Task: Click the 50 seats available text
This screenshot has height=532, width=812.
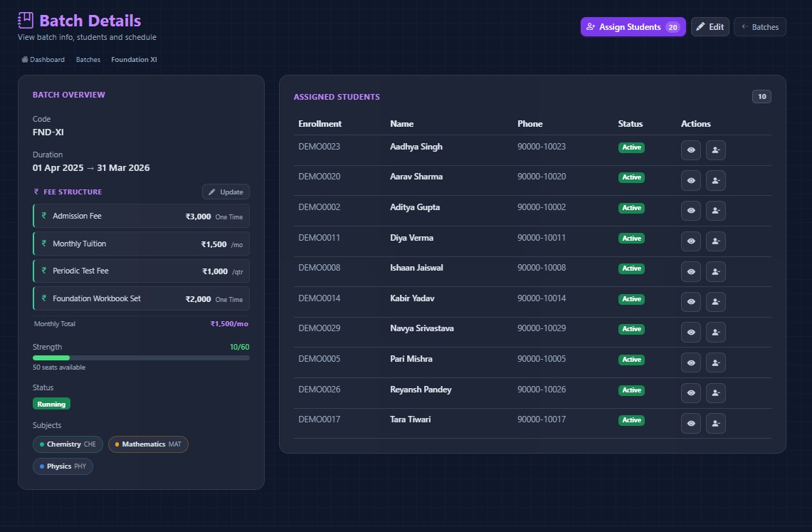Action: pos(59,367)
